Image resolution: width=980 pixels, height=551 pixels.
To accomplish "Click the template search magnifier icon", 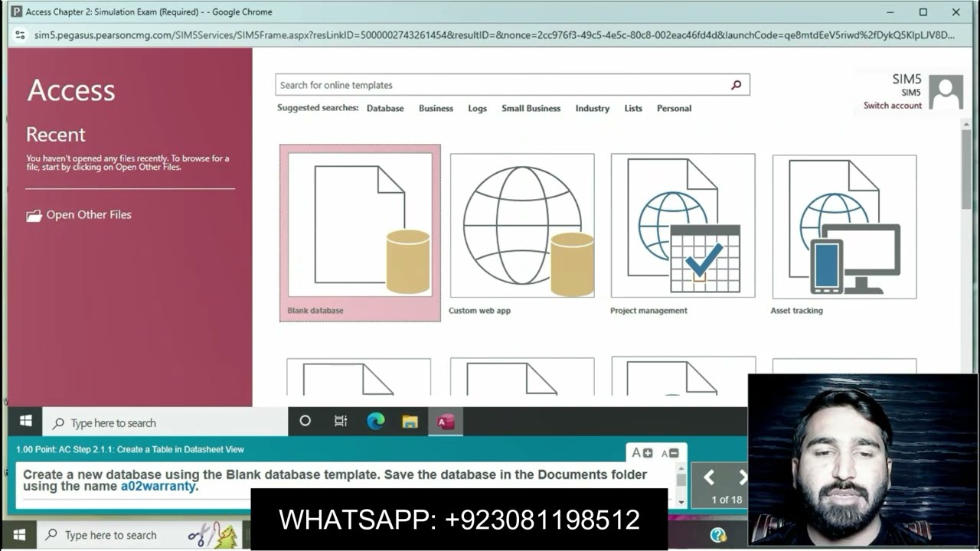I will click(737, 85).
